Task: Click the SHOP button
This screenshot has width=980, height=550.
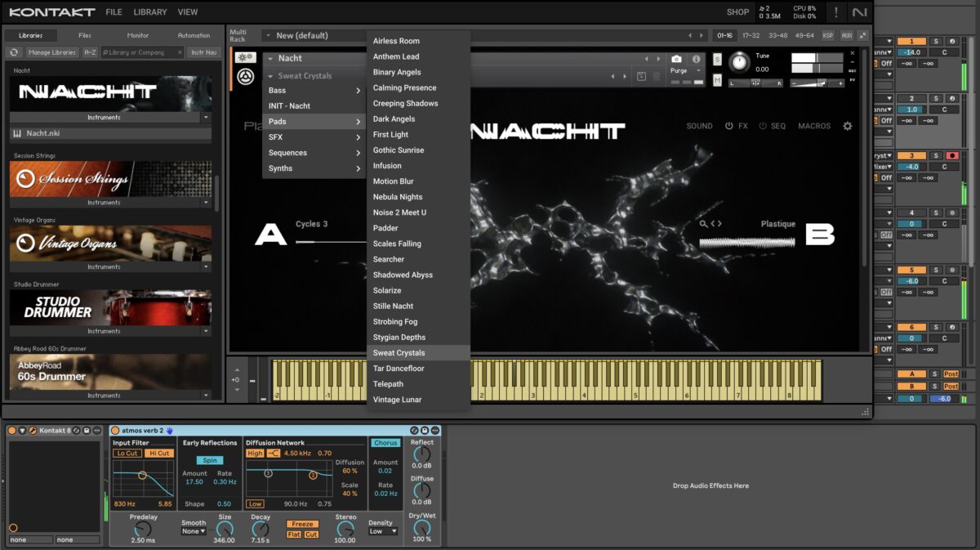Action: click(737, 12)
